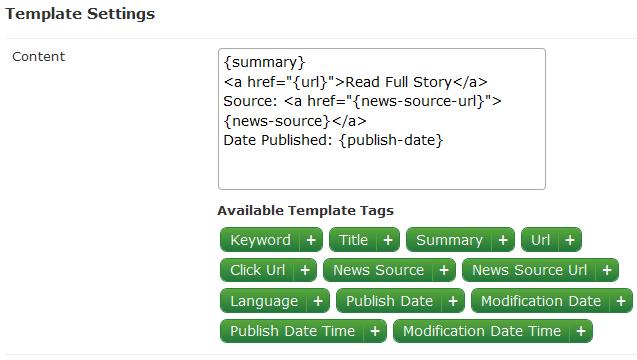Click the plus icon on the Title tag
Viewport: 637px width, 360px height.
388,240
